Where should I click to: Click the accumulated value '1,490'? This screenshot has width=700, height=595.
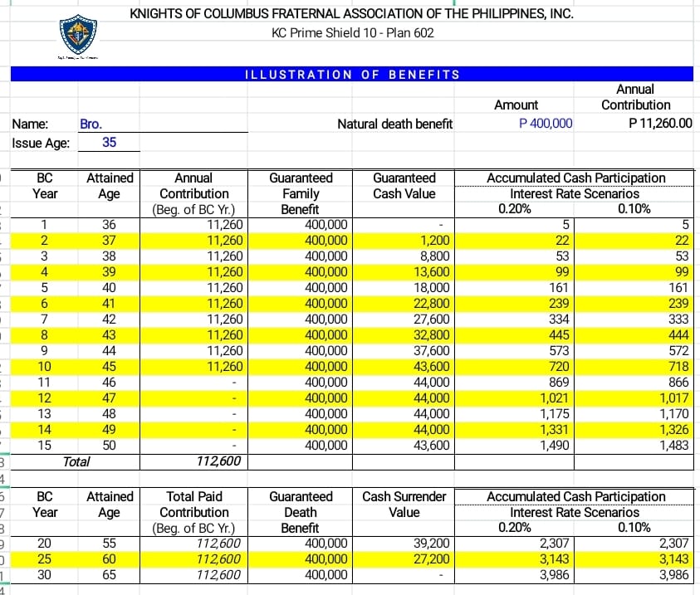tap(555, 445)
